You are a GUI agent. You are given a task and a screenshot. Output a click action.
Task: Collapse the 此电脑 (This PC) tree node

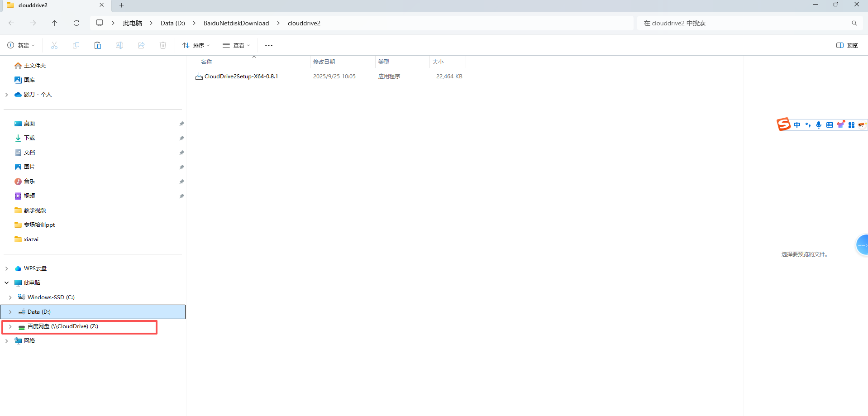pos(7,283)
